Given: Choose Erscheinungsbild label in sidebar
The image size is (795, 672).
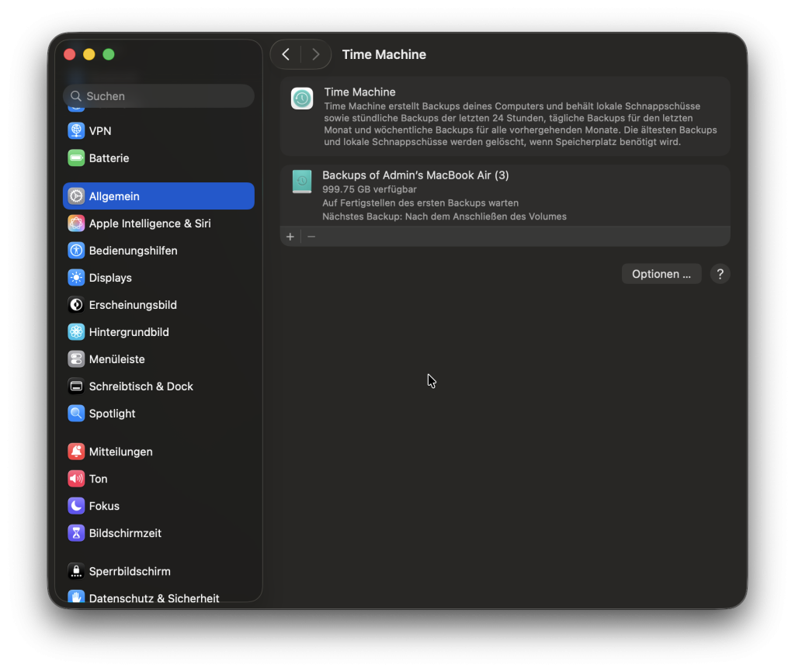Looking at the screenshot, I should pos(133,305).
